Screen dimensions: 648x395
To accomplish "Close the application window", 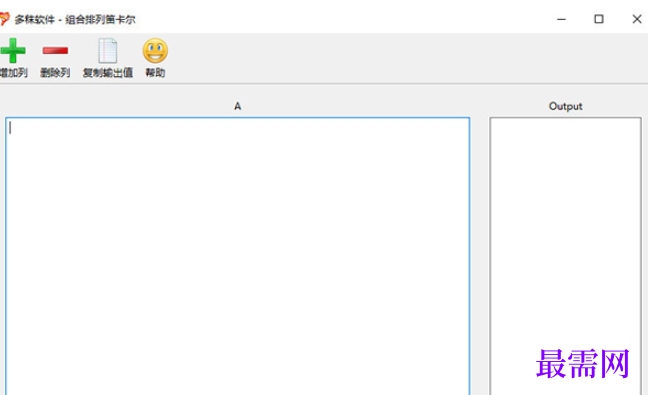I will 636,19.
